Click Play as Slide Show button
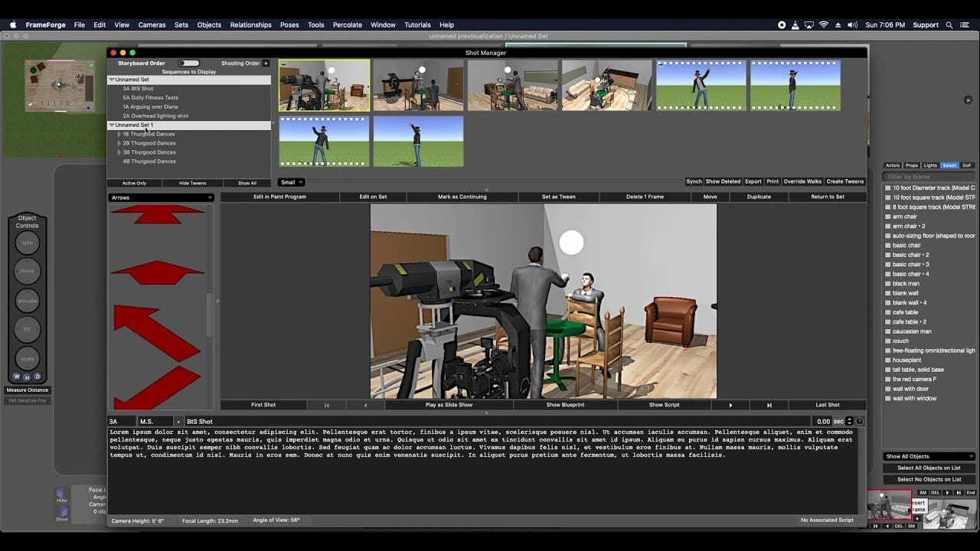This screenshot has width=980, height=551. click(449, 405)
